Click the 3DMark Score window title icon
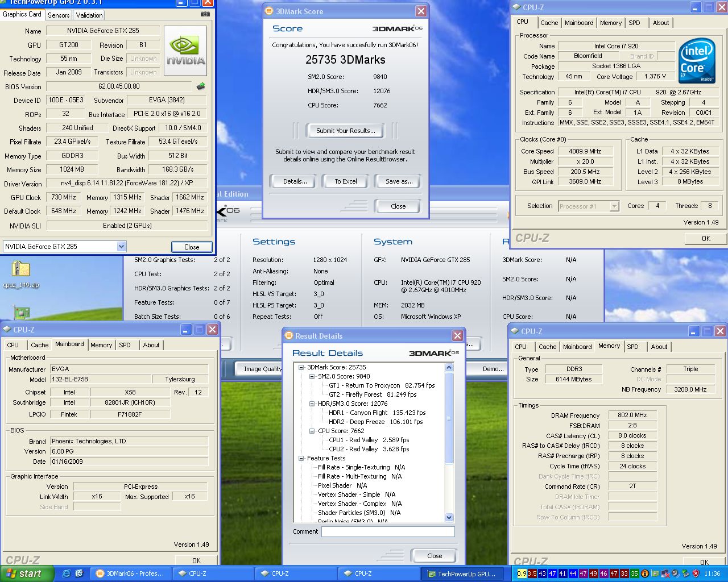 tap(270, 11)
